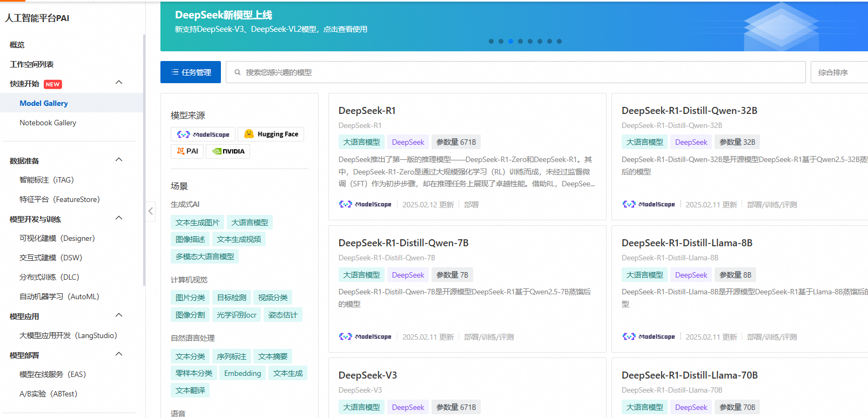This screenshot has height=418, width=868.
Task: Filter by Embedding tag
Action: (x=243, y=373)
